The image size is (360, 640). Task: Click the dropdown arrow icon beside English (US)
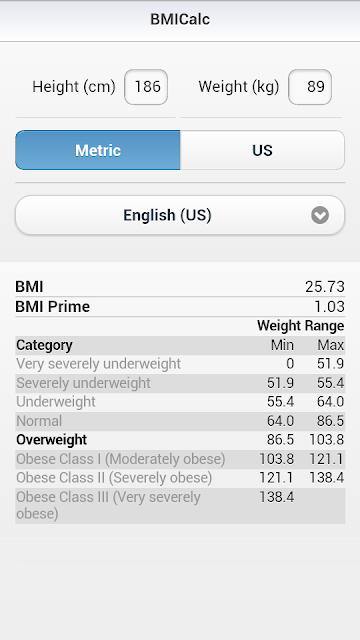click(x=320, y=215)
